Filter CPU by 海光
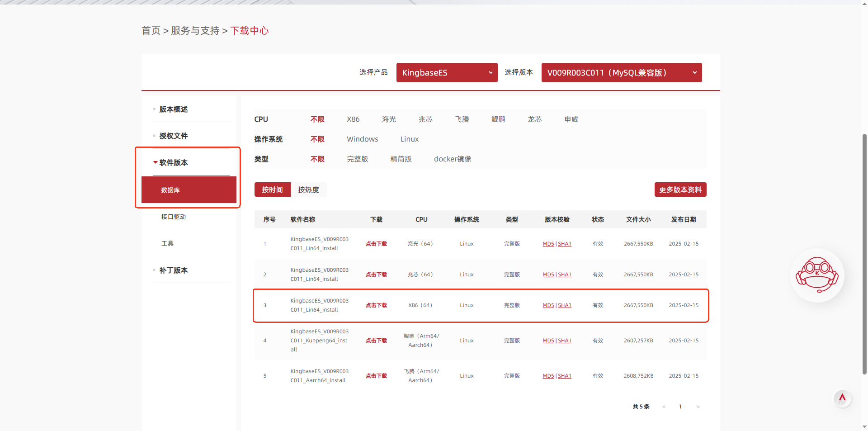The image size is (868, 431). (x=389, y=119)
